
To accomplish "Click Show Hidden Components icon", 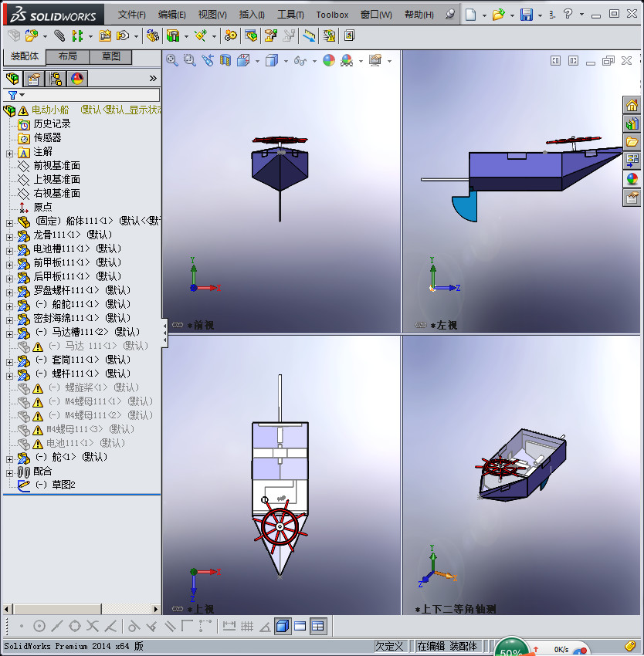I will 152,36.
